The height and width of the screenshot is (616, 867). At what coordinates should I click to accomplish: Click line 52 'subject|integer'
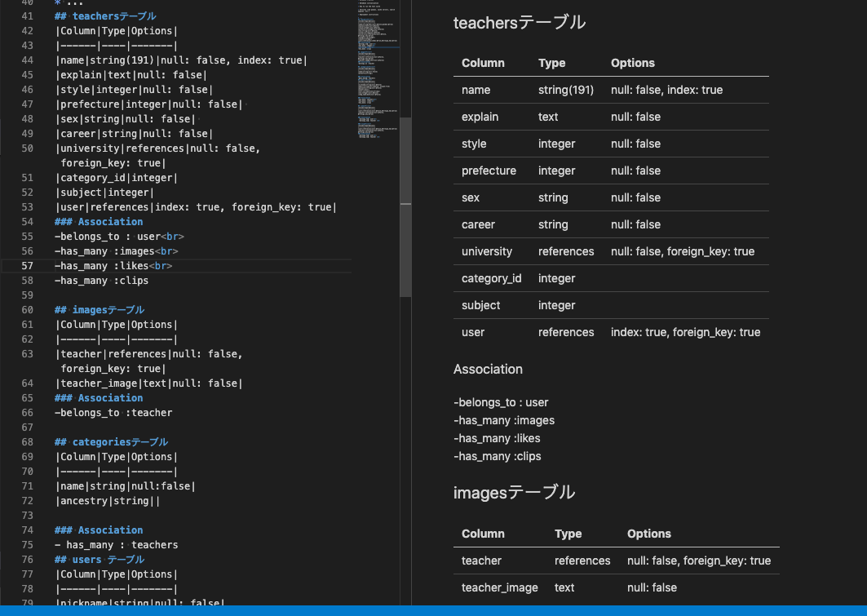pos(104,193)
